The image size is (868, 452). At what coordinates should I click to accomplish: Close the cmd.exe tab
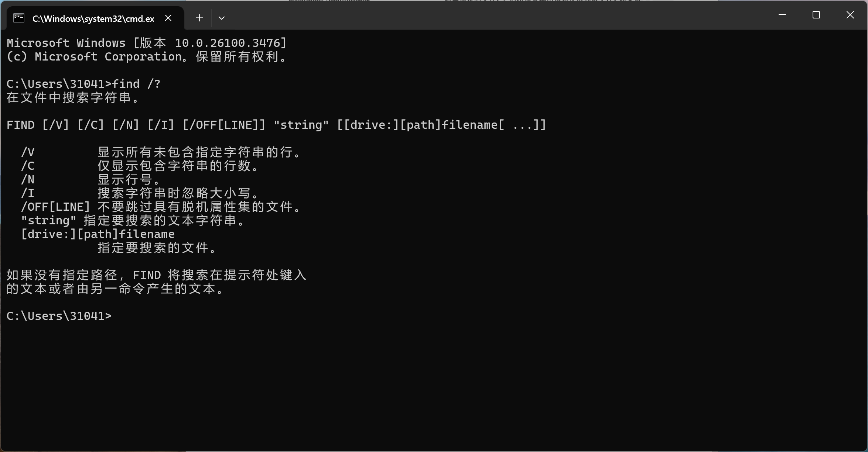coord(168,18)
